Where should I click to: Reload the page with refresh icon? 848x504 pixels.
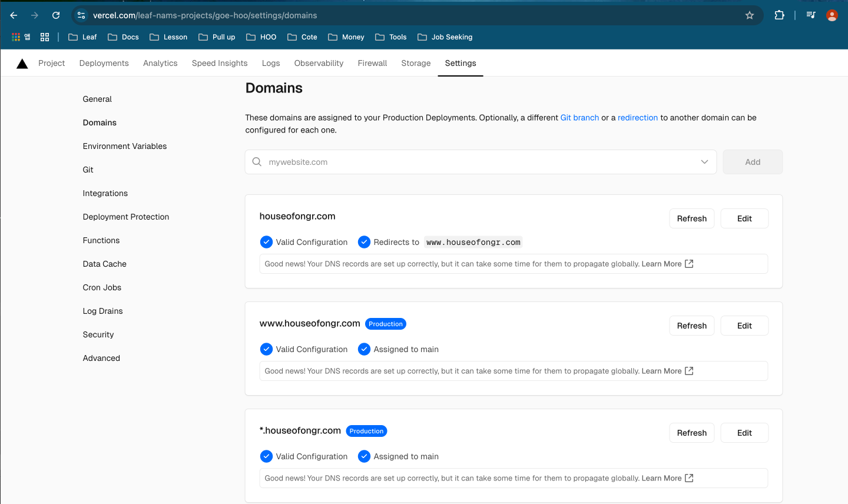click(56, 15)
